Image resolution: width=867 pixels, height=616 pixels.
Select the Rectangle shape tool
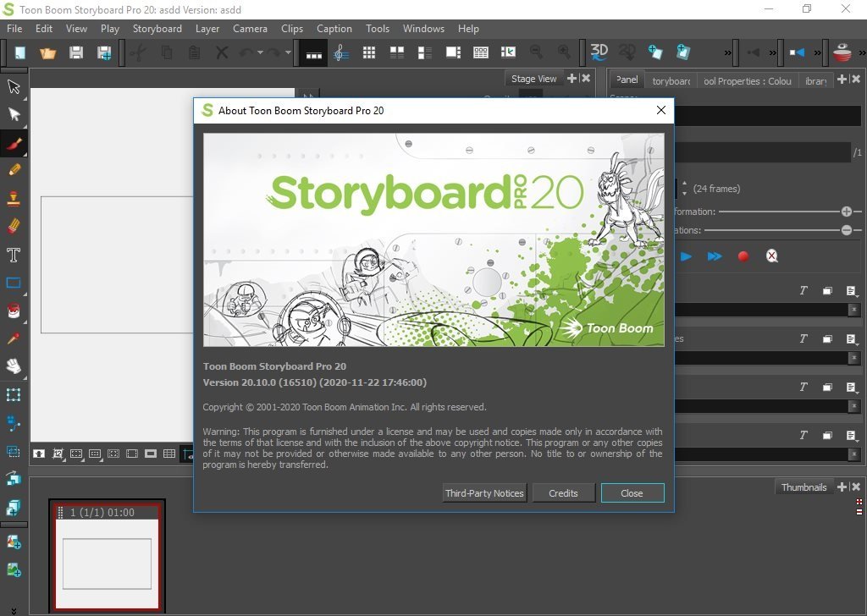pyautogui.click(x=14, y=283)
